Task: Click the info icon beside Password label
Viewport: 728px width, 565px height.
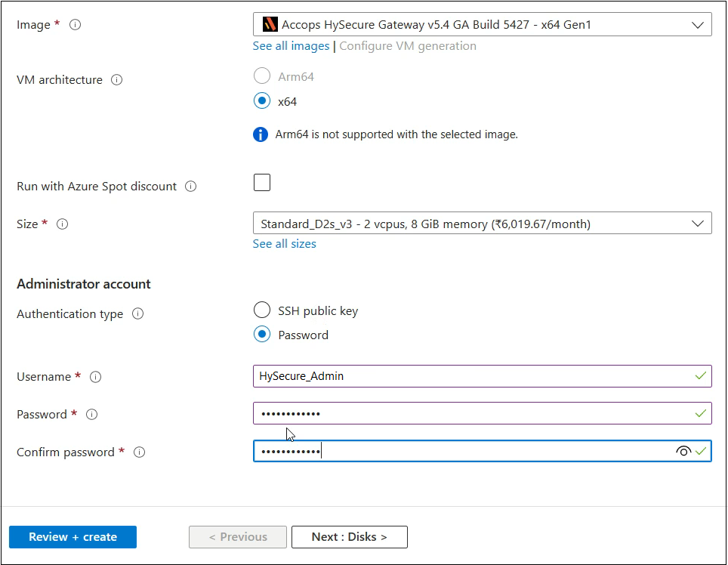Action: point(92,414)
